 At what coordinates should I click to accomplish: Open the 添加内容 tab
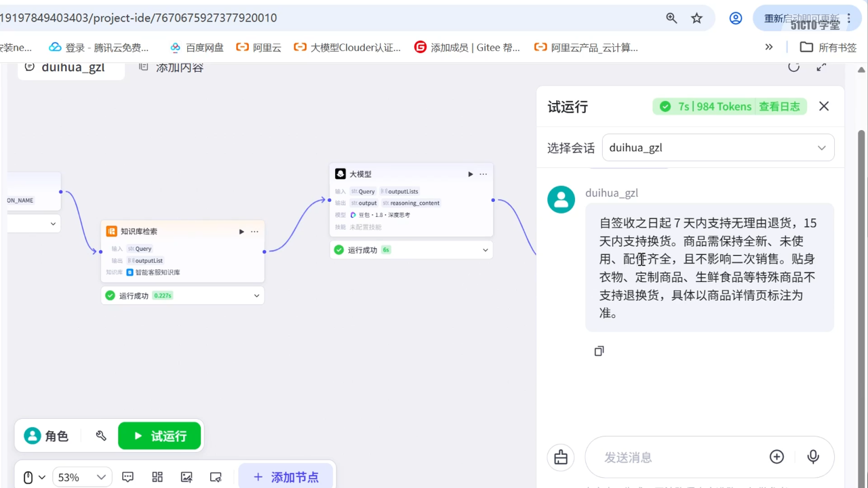tap(171, 67)
